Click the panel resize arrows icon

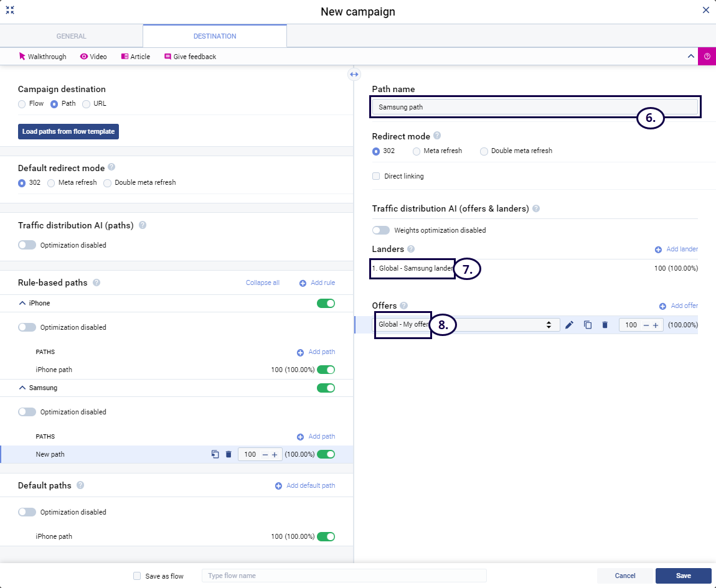click(354, 75)
